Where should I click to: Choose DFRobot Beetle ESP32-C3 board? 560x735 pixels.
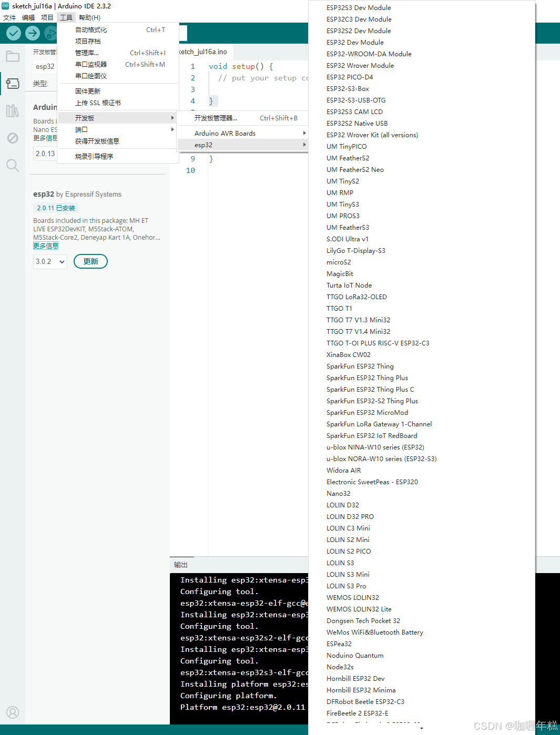pos(422,702)
